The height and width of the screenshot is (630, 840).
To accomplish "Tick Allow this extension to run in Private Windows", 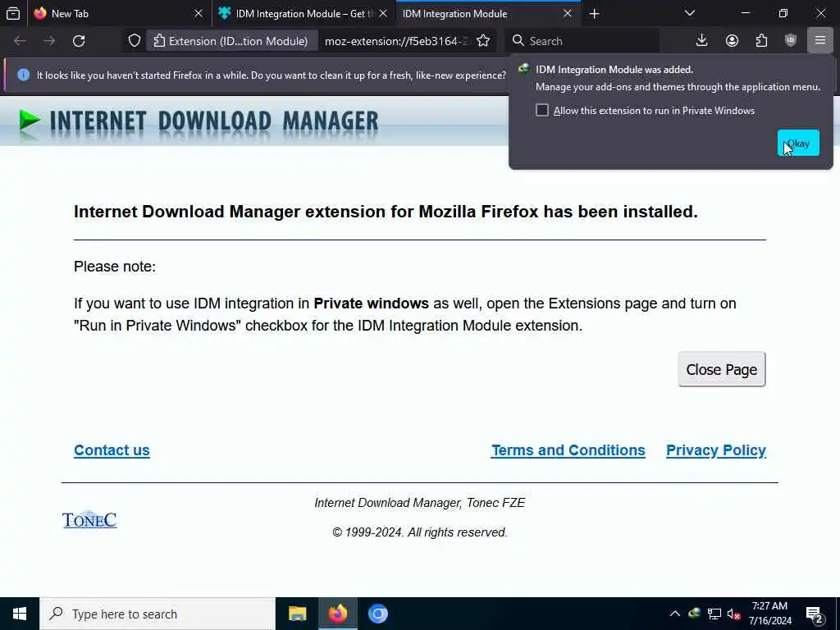I will click(542, 111).
